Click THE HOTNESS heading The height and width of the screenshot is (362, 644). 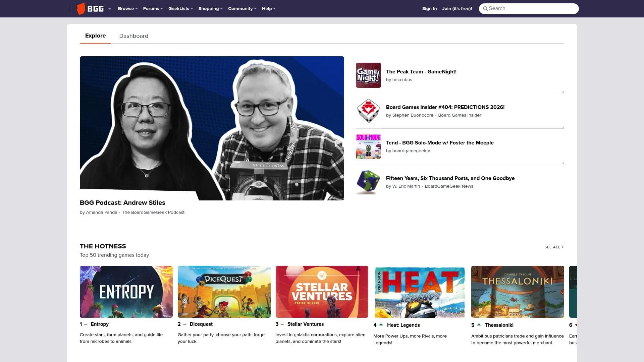pyautogui.click(x=103, y=246)
